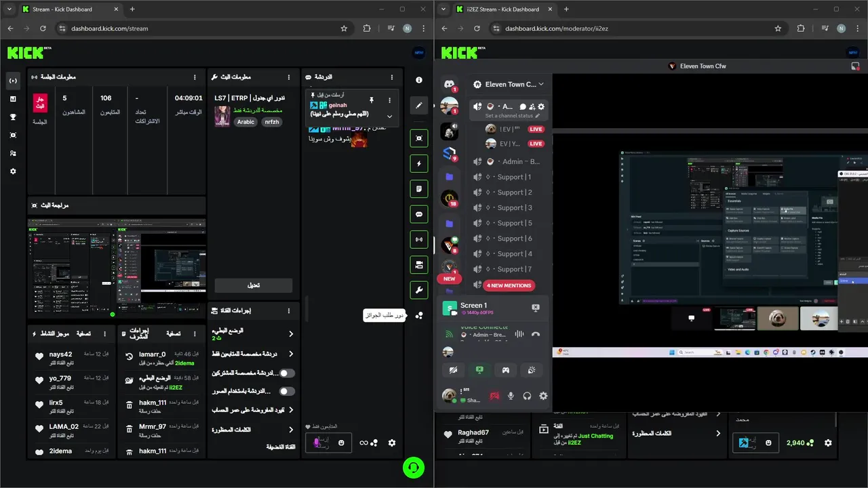Select the Support | 7 voice channel

[509, 269]
